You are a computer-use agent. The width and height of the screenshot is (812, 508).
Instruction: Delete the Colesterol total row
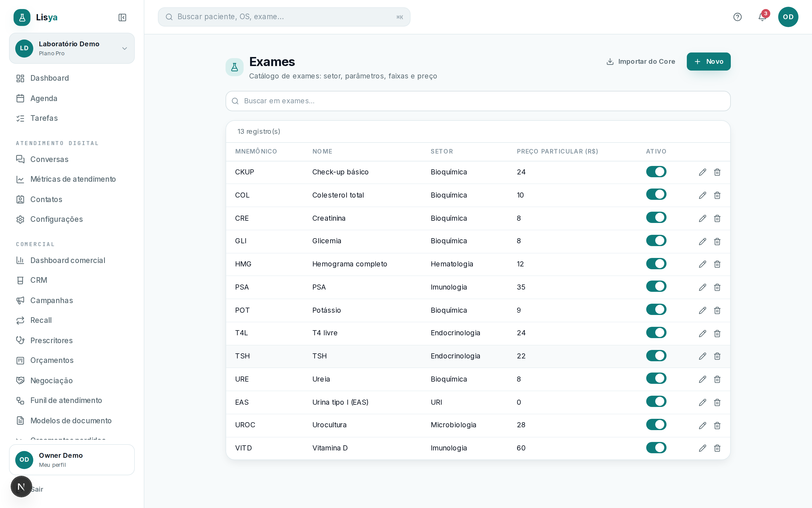click(717, 196)
